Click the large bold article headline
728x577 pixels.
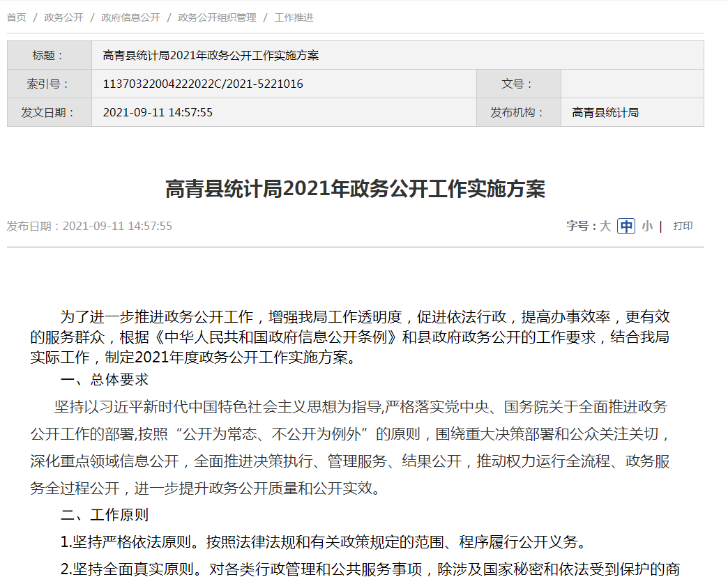pos(355,189)
